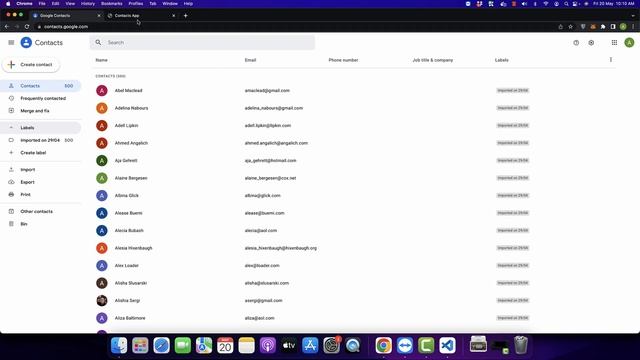This screenshot has width=640, height=360.
Task: Open the help question mark icon
Action: click(x=576, y=42)
